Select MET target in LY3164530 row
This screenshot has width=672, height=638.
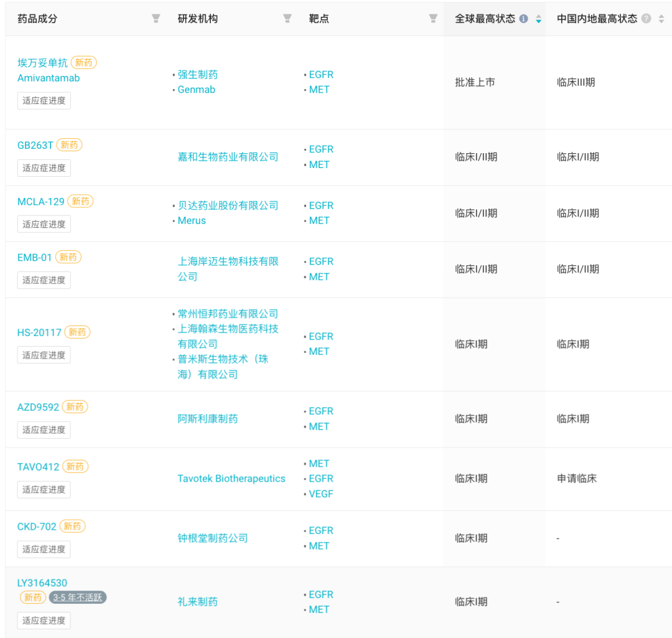pos(319,609)
